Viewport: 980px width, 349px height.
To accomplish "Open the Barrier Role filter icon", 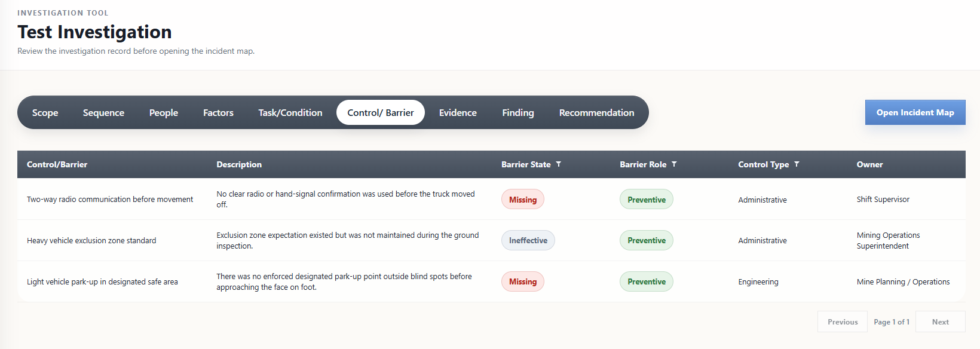I will (x=674, y=164).
